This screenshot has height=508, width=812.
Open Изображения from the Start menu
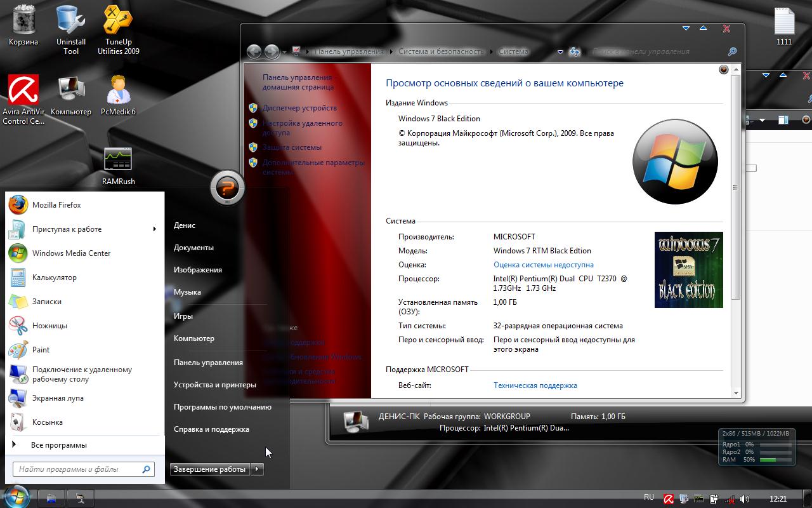(198, 270)
